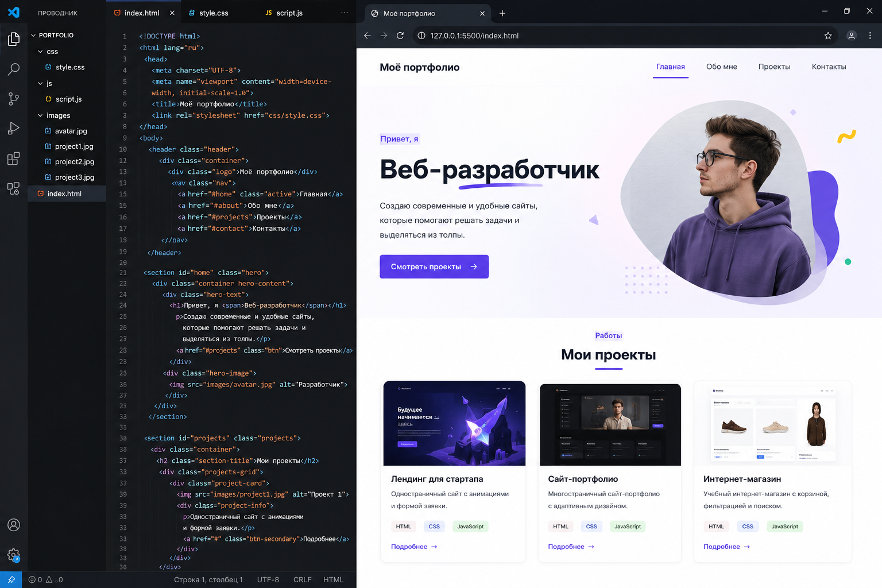Switch to the script.js editor tab
The width and height of the screenshot is (882, 588).
click(x=289, y=13)
